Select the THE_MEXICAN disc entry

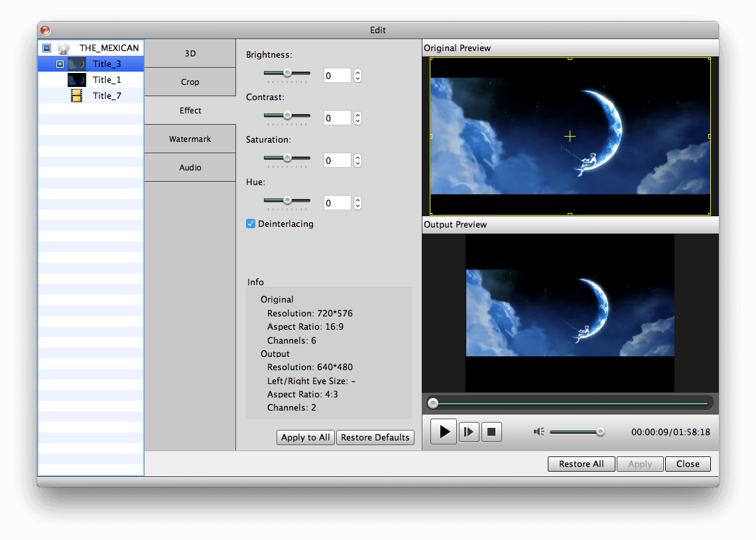91,48
